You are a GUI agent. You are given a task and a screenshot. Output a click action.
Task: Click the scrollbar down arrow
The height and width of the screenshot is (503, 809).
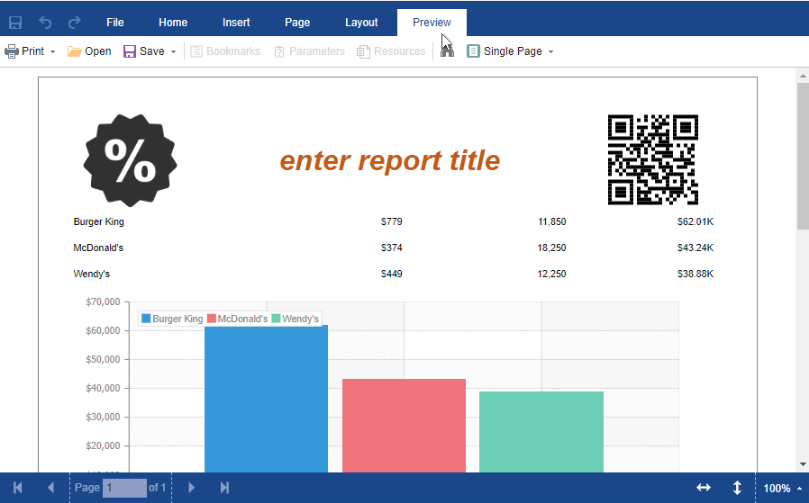pos(803,464)
